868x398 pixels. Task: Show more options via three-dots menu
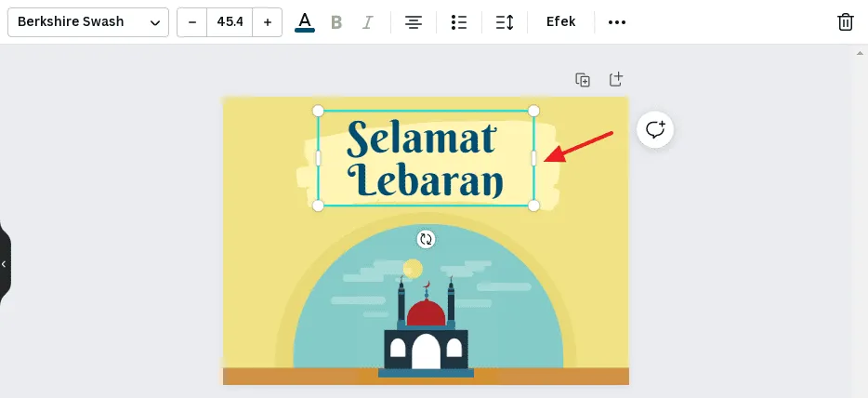(617, 22)
